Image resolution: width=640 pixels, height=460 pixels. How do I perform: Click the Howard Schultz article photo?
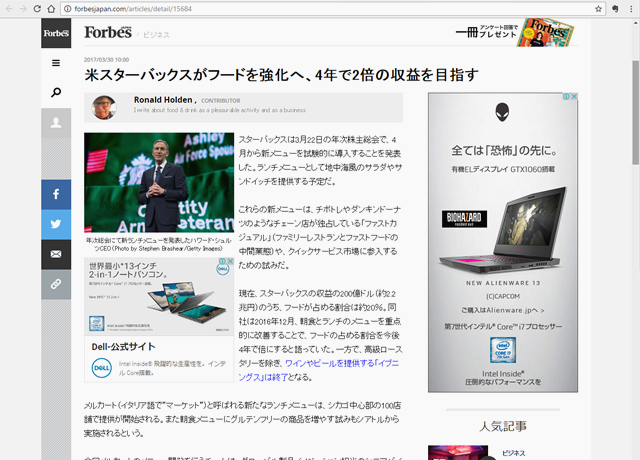[156, 183]
